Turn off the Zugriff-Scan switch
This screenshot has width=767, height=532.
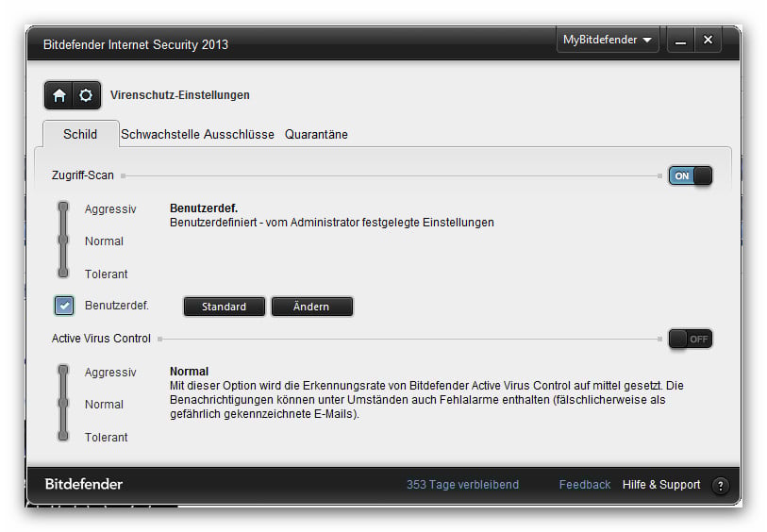(x=691, y=175)
